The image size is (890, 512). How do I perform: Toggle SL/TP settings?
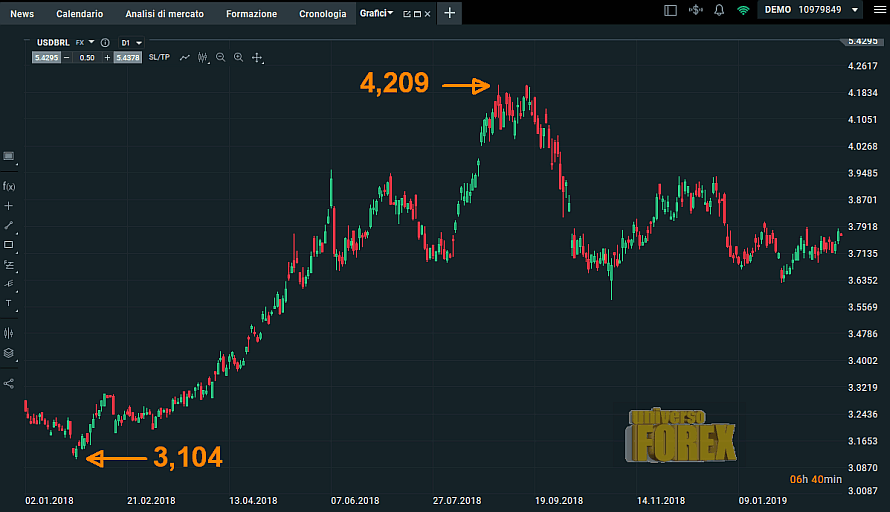159,58
